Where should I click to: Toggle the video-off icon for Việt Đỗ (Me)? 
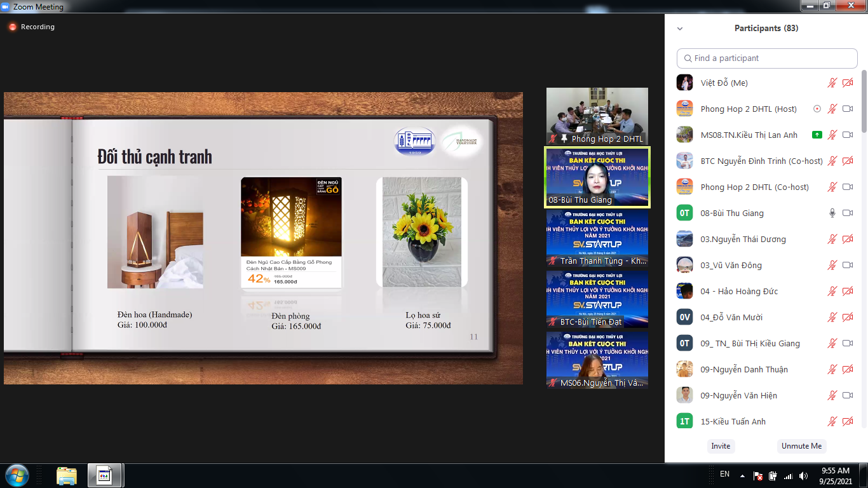point(848,83)
